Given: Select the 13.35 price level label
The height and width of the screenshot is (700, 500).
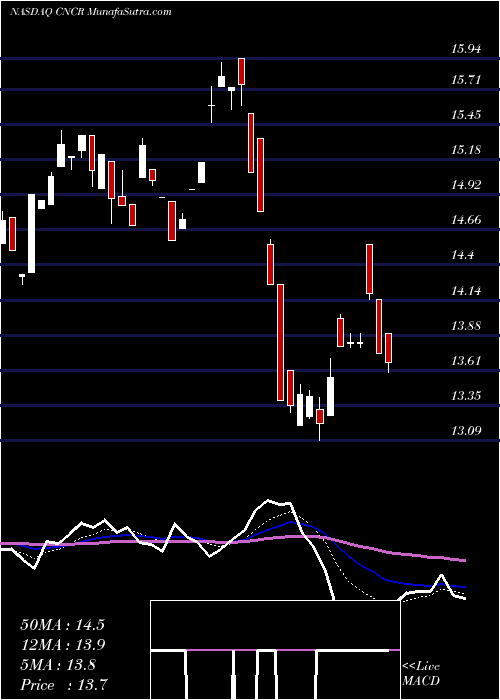Looking at the screenshot, I should coord(466,396).
